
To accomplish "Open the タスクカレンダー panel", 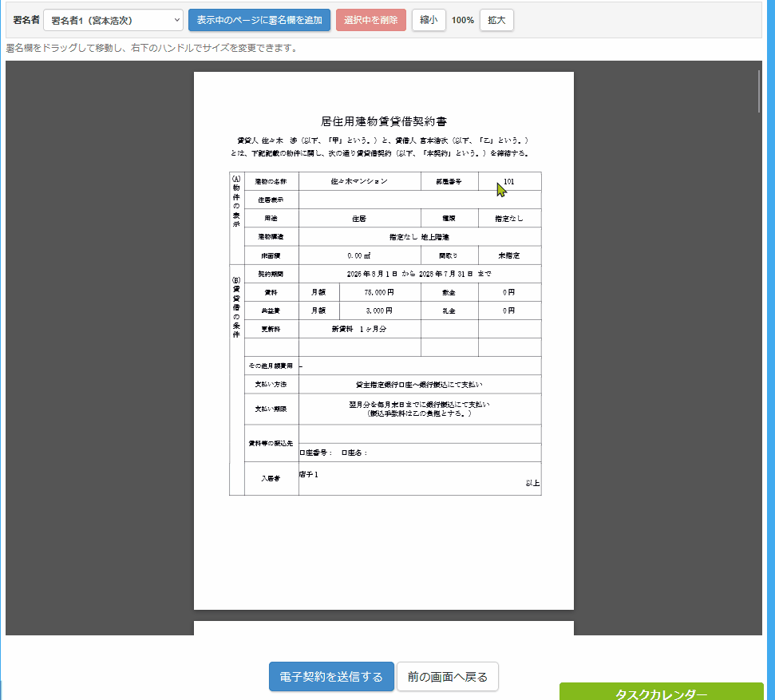I will pos(662,692).
